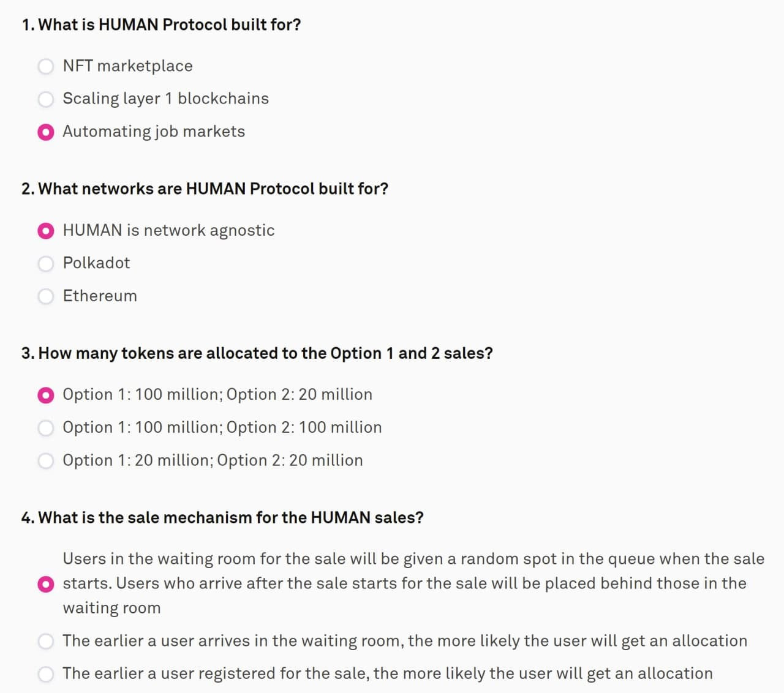The image size is (784, 693).
Task: Pick Option 1: 20 million; Option 2: 20 million
Action: pyautogui.click(x=46, y=461)
